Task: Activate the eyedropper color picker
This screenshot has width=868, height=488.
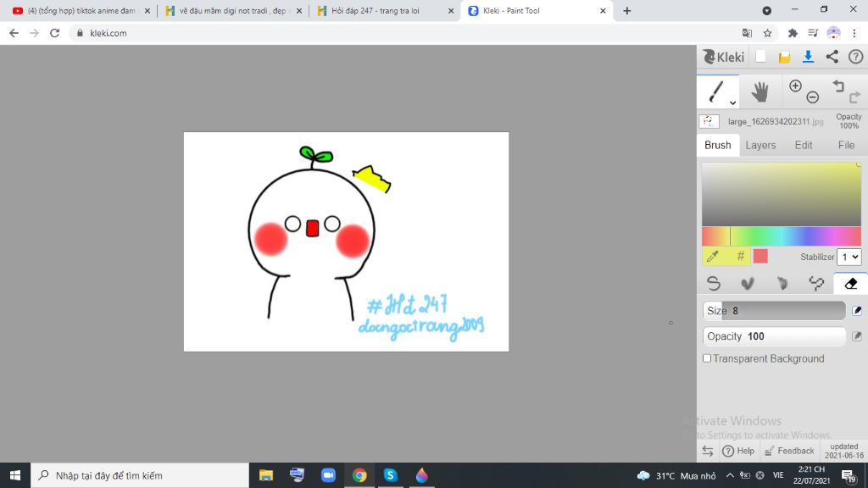Action: [x=712, y=256]
